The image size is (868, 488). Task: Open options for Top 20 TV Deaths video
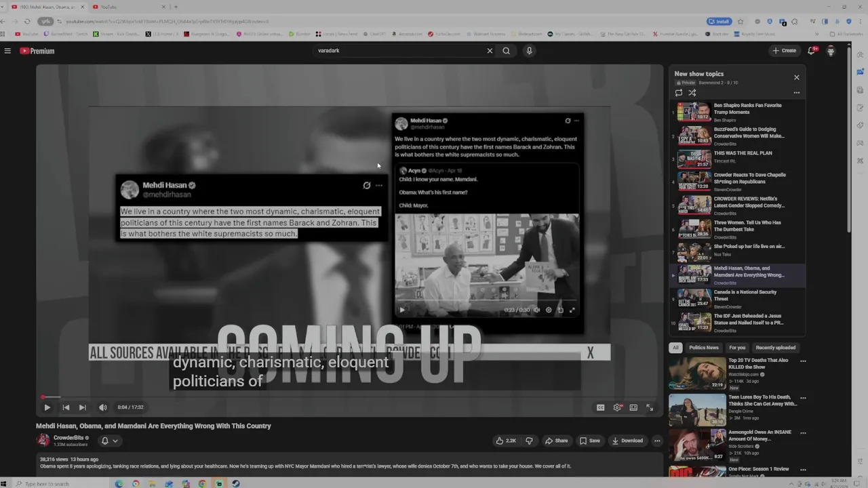click(803, 361)
